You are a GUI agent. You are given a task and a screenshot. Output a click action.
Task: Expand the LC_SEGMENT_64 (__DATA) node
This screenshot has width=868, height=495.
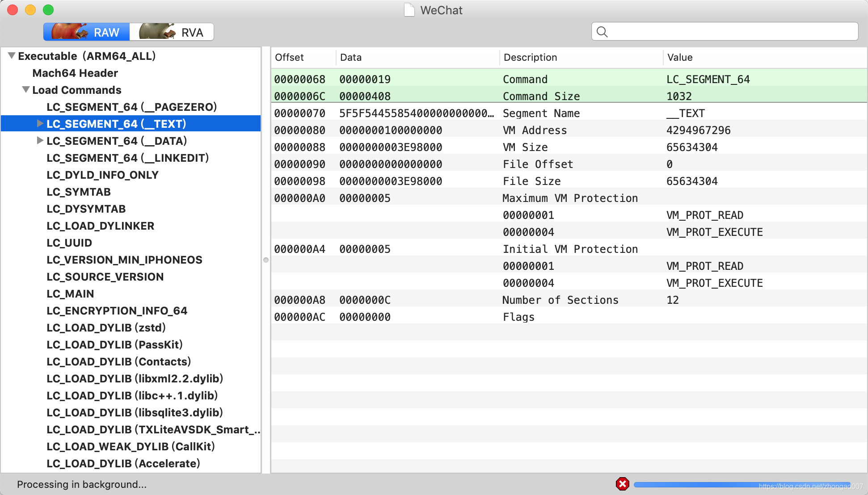point(40,141)
